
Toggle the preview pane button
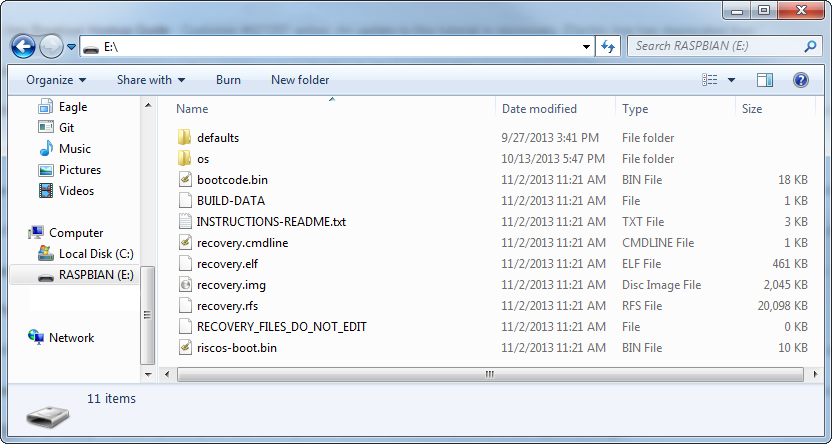(x=765, y=80)
